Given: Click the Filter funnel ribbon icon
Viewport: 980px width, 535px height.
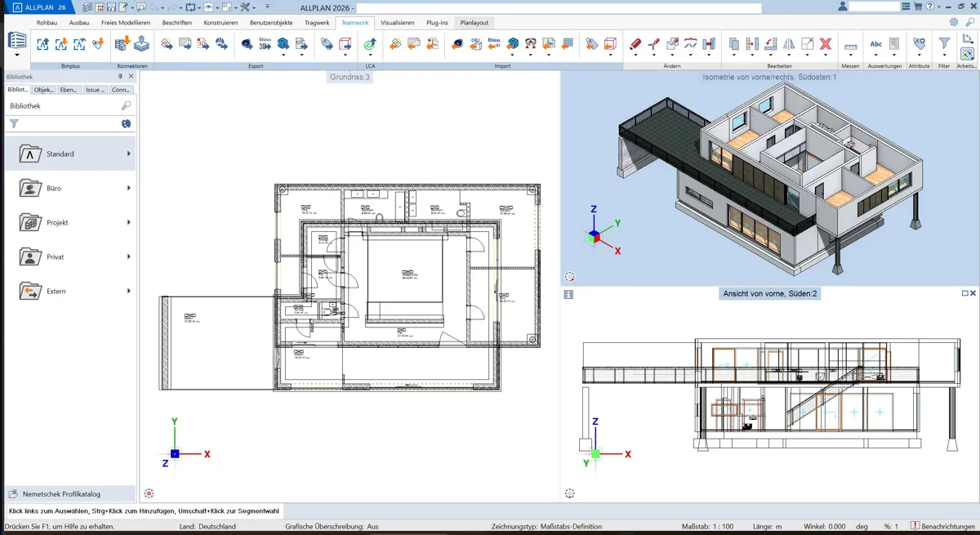Looking at the screenshot, I should (944, 42).
